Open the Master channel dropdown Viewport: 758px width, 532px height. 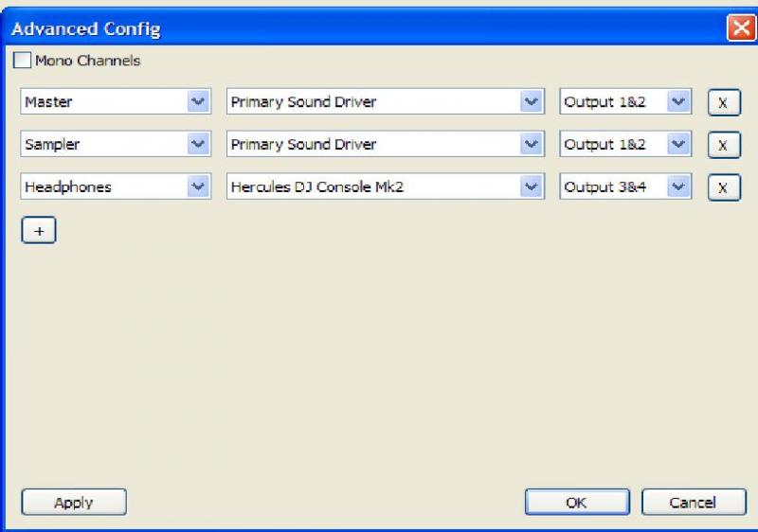point(116,101)
